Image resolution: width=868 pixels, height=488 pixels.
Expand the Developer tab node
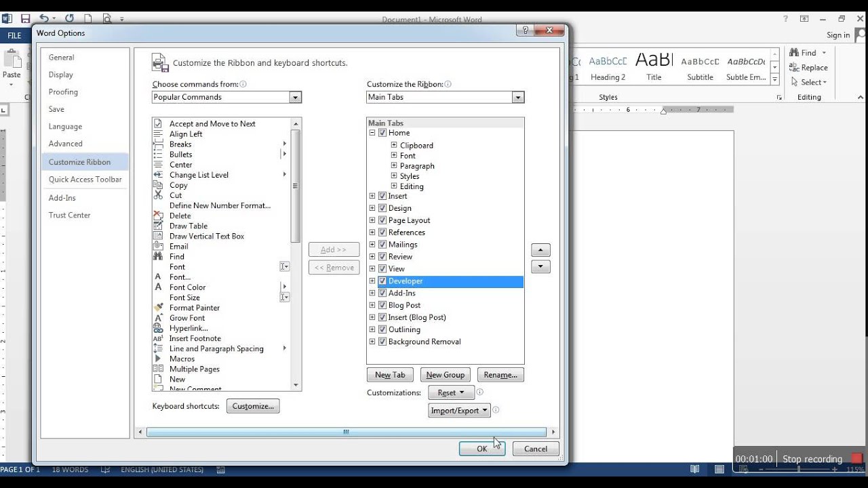(372, 281)
